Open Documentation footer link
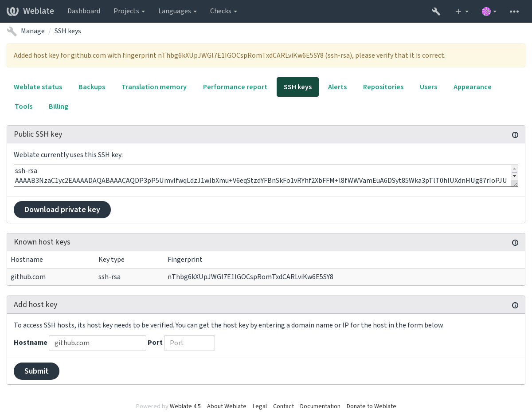The image size is (532, 414). pos(320,406)
